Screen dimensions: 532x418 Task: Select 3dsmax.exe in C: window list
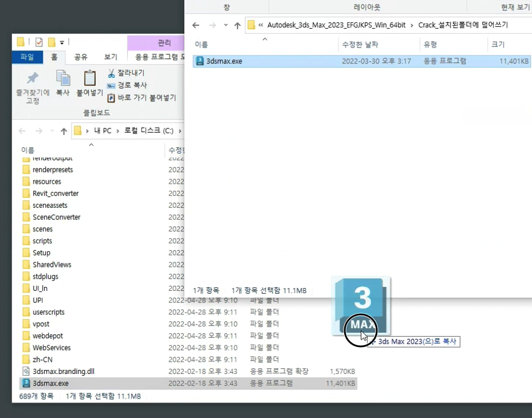tap(188, 384)
